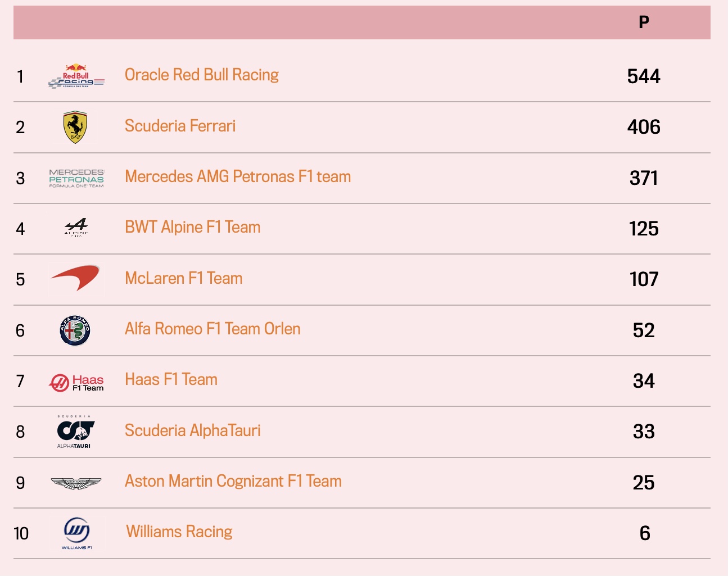
Task: Follow the Haas F1 Team link
Action: point(171,379)
